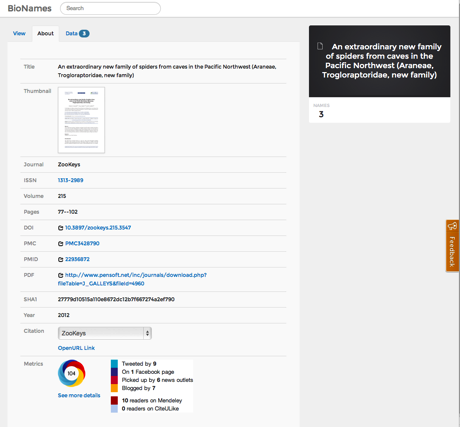Viewport: 460px width, 427px height.
Task: Click the OpenURL Link
Action: coord(76,348)
